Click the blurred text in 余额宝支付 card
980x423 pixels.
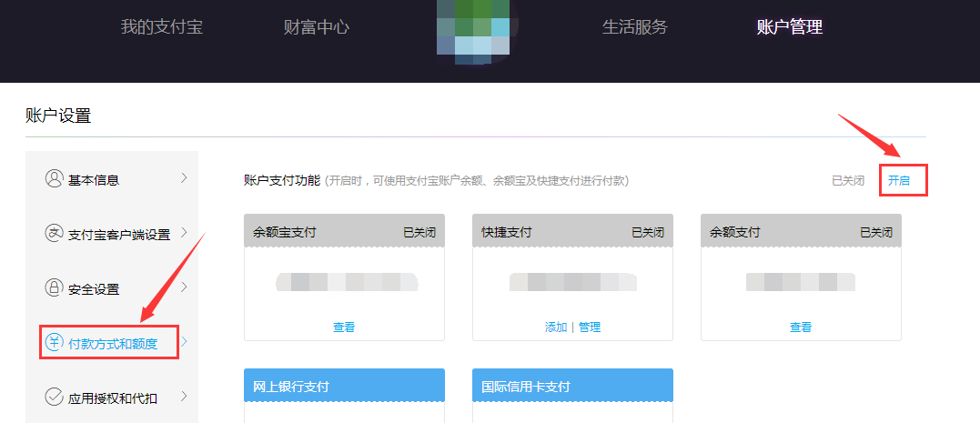click(x=347, y=282)
